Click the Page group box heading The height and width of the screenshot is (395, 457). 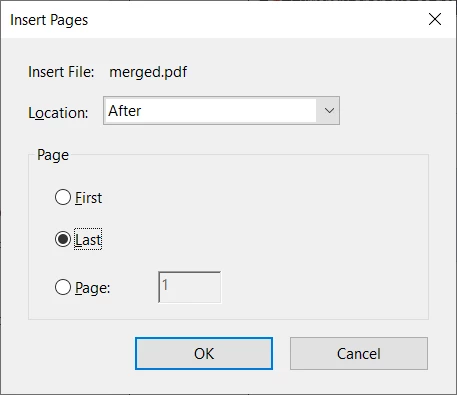pos(53,155)
